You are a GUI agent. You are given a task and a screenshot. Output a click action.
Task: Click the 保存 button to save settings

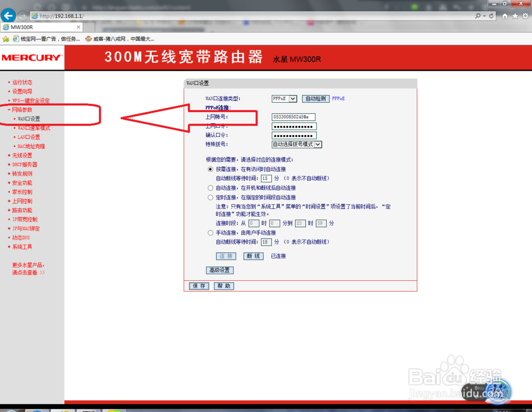[198, 286]
